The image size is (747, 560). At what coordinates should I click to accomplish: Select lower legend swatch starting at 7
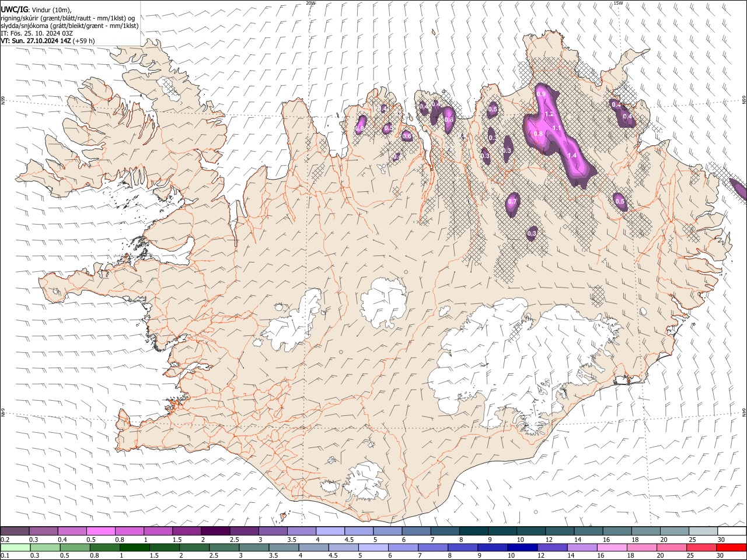[x=432, y=547]
